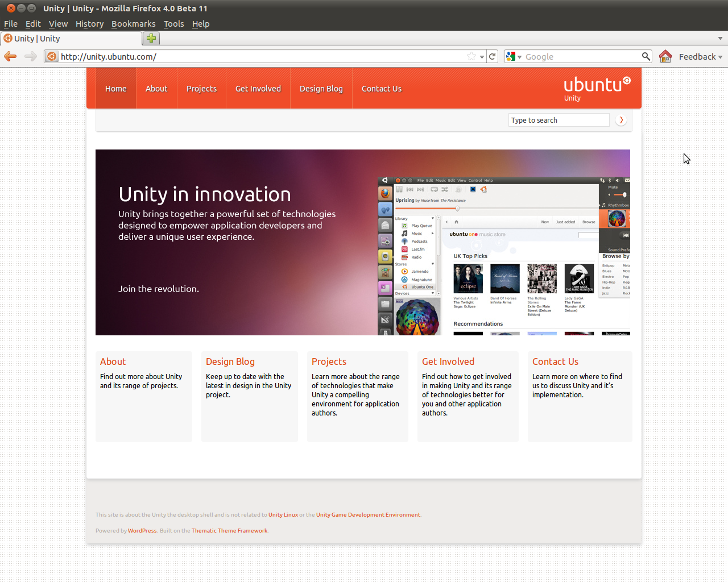This screenshot has height=582, width=728.
Task: Click the magnifier icon in Google search box
Action: (x=646, y=56)
